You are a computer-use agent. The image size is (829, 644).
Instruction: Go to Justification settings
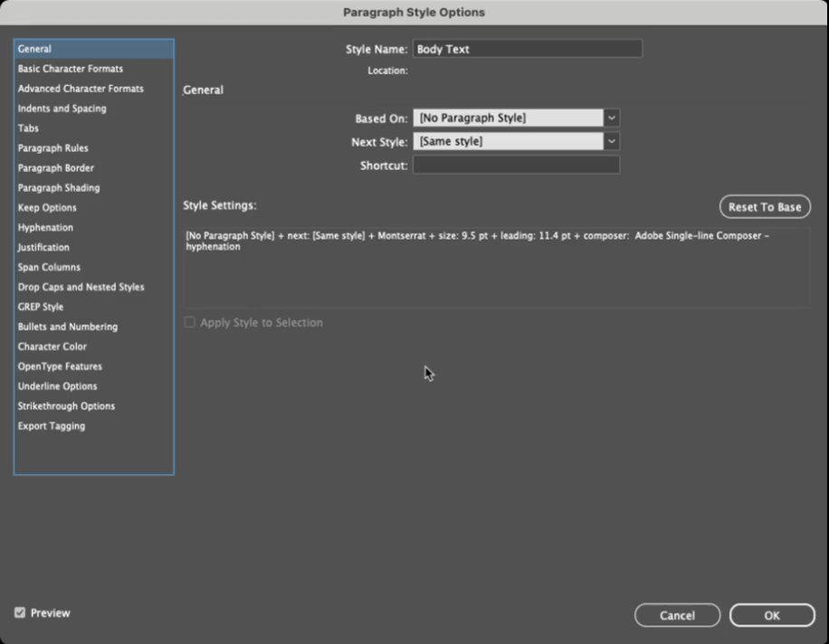[x=94, y=247]
